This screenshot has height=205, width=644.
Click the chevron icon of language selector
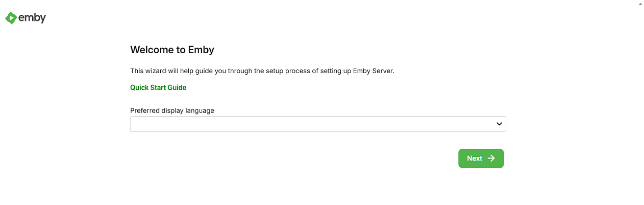click(499, 124)
